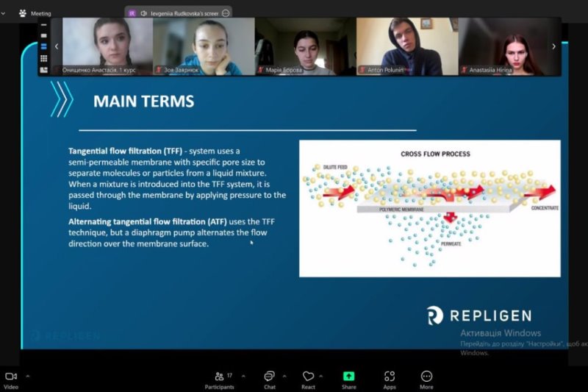Click the 'PERMEATE' diagram label
Image resolution: width=588 pixels, height=392 pixels.
451,244
